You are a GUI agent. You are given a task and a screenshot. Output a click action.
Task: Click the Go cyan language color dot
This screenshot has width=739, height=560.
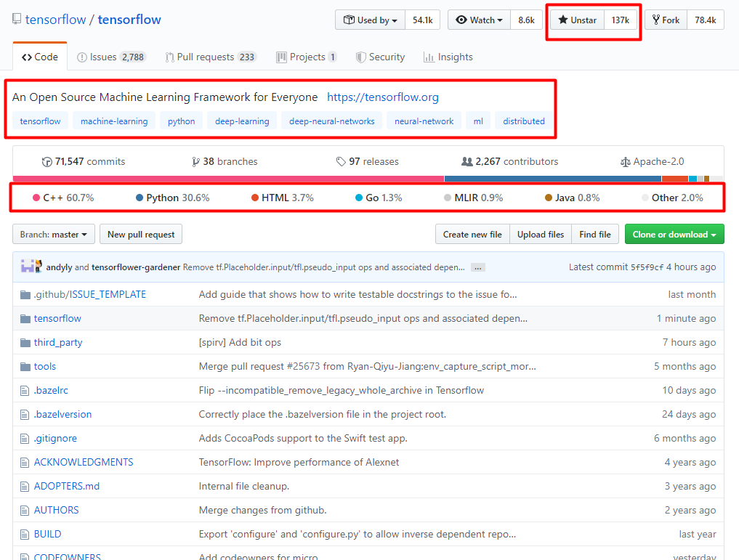[x=359, y=198]
